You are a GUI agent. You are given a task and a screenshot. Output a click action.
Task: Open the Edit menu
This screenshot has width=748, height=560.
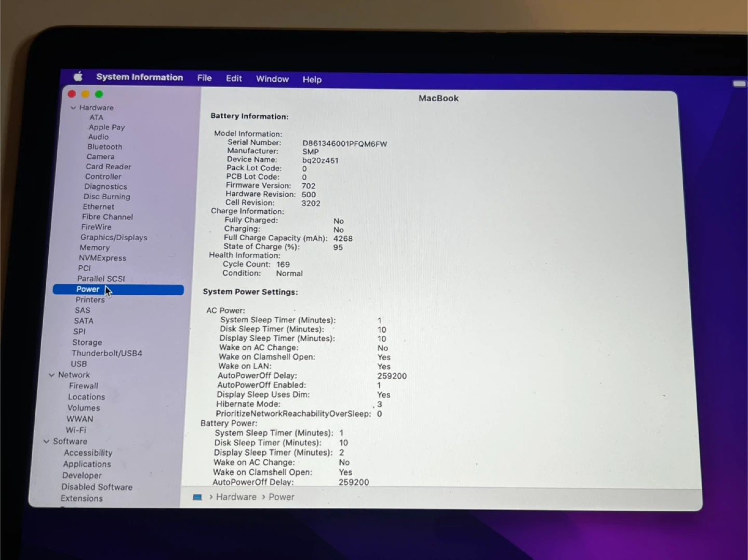(234, 78)
